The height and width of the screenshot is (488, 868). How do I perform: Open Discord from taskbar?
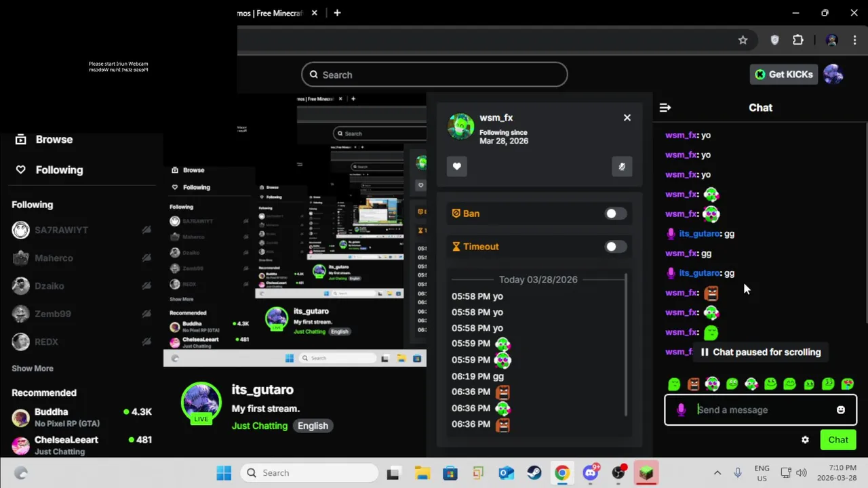click(591, 472)
